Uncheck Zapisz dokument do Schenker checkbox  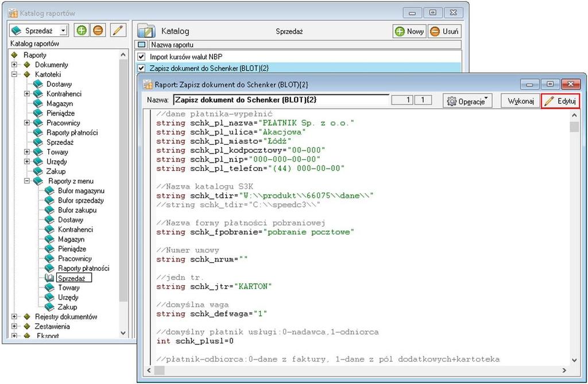141,68
